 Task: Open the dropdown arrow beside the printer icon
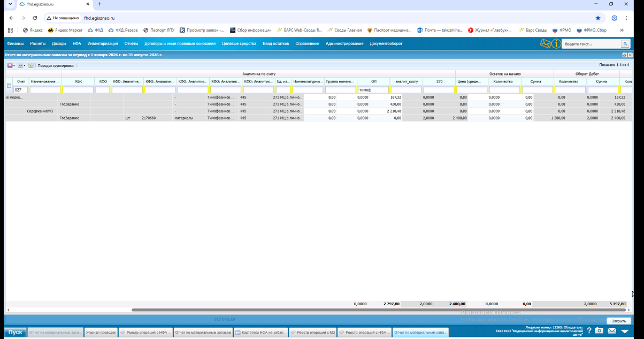coord(25,65)
